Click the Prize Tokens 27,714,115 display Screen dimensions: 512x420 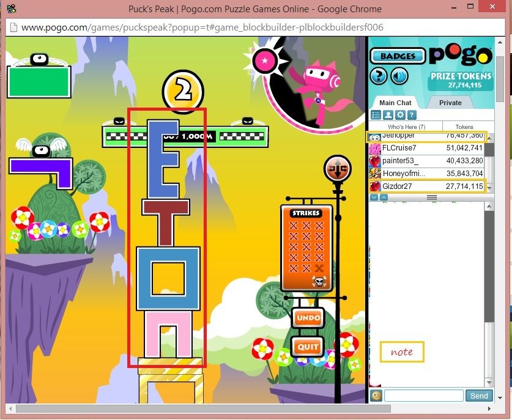click(x=461, y=80)
